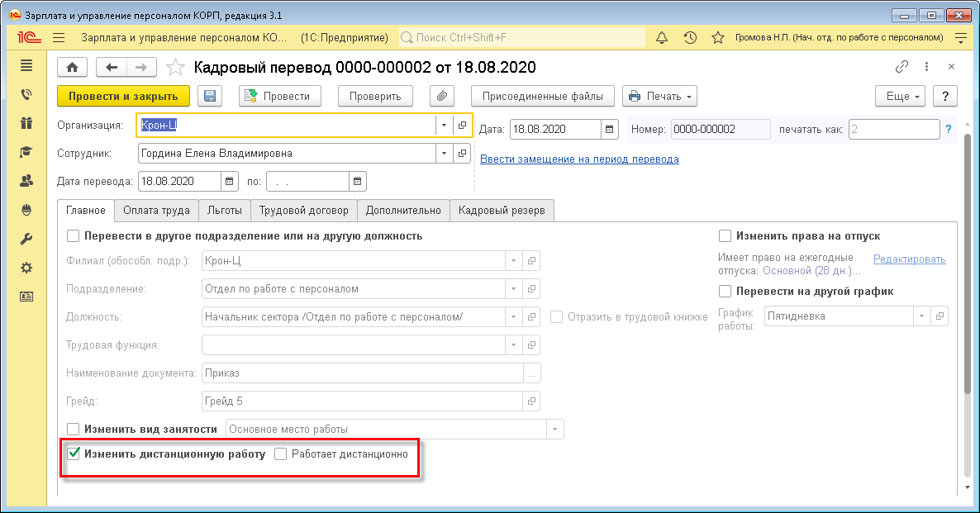The image size is (980, 513).
Task: Open gear administration section in sidebar
Action: click(x=26, y=268)
